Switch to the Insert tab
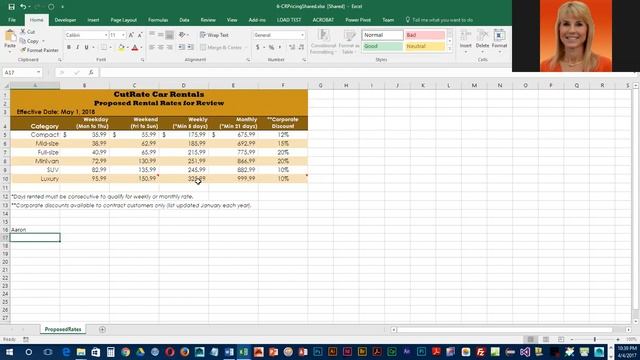Image resolution: width=640 pixels, height=360 pixels. [x=93, y=20]
